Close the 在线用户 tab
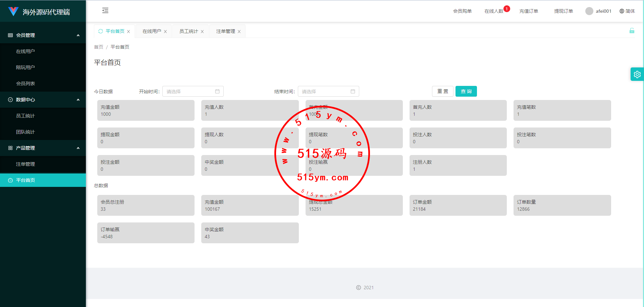This screenshot has width=644, height=307. point(165,32)
